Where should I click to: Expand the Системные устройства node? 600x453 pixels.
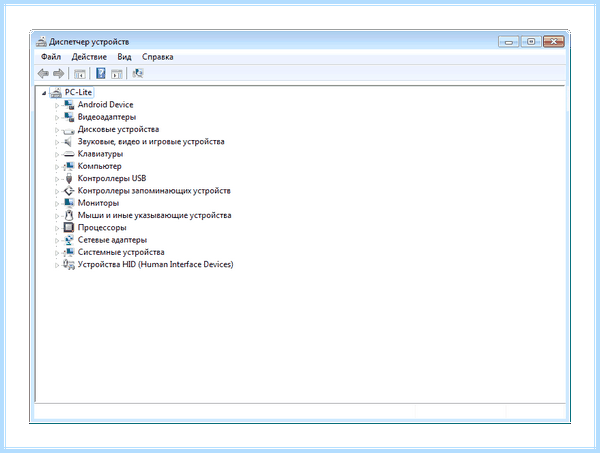pyautogui.click(x=57, y=253)
